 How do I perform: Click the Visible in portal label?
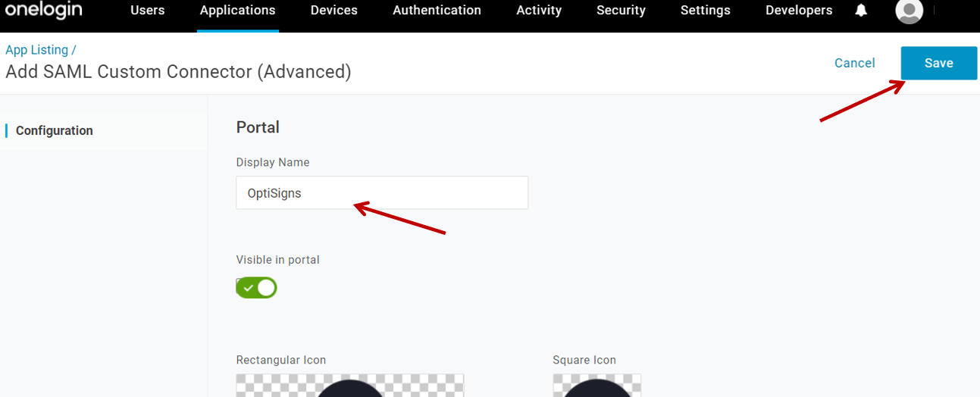(277, 260)
